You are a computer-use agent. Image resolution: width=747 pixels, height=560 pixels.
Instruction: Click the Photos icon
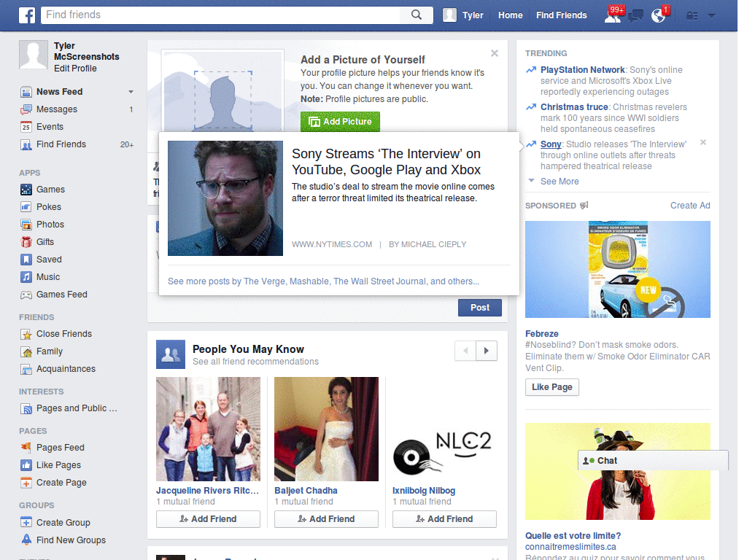(26, 225)
